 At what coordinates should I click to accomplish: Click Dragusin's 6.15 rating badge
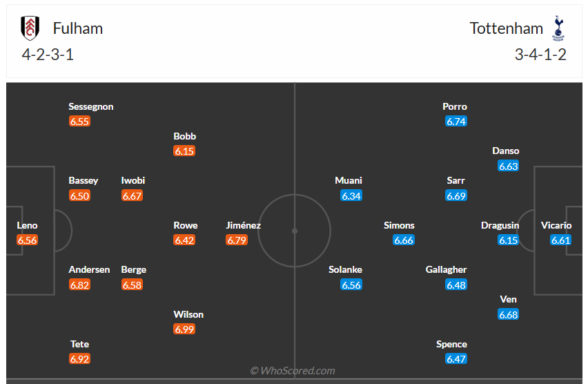(x=509, y=240)
